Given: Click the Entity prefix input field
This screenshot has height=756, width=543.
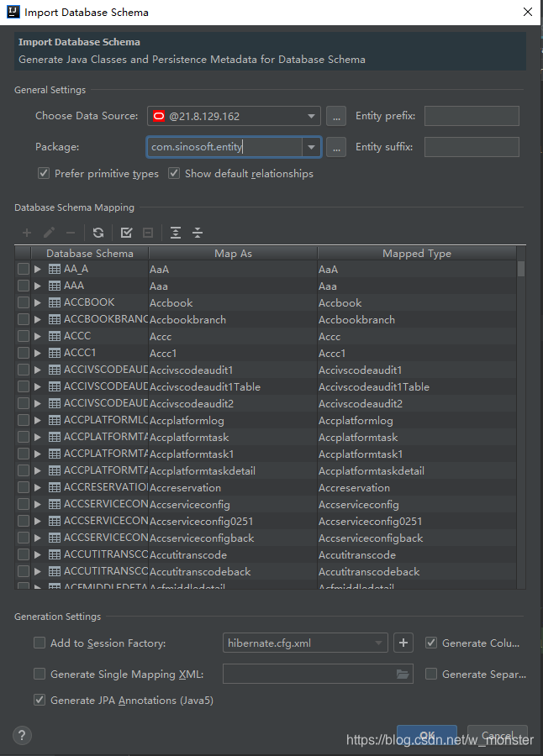Looking at the screenshot, I should pyautogui.click(x=472, y=116).
